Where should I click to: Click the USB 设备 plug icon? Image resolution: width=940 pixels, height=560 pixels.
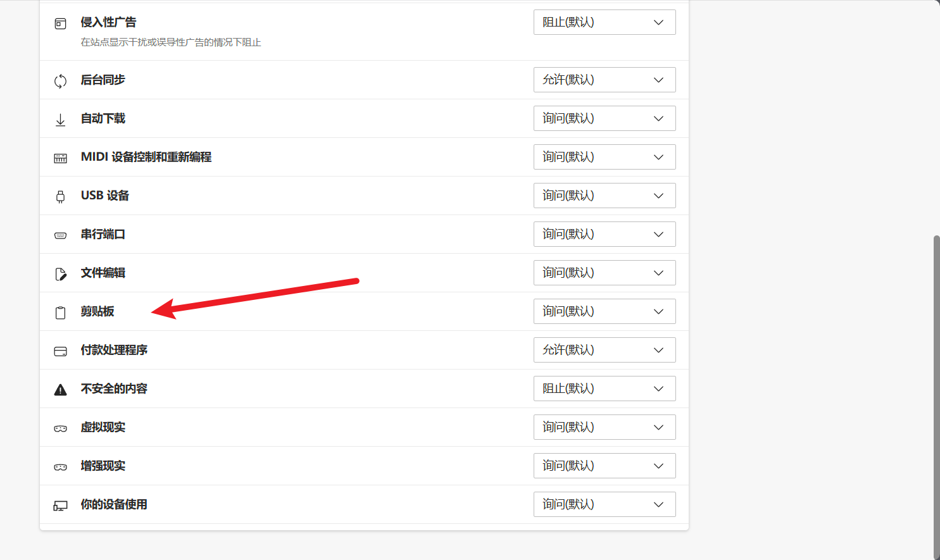(x=60, y=197)
